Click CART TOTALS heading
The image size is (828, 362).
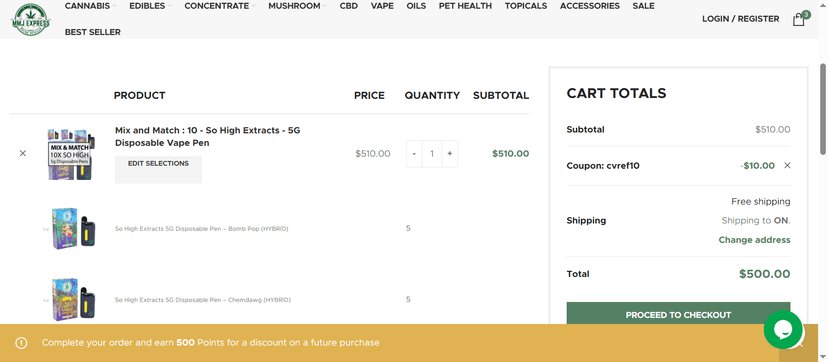(616, 93)
